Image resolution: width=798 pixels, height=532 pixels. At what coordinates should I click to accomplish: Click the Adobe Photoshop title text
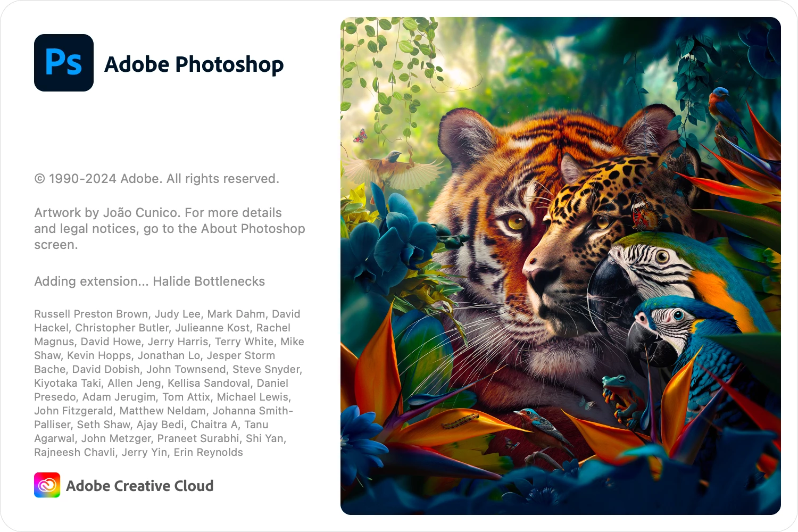point(194,64)
